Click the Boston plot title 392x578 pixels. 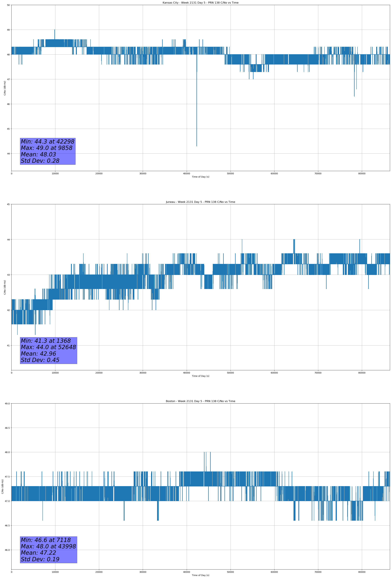pos(200,401)
